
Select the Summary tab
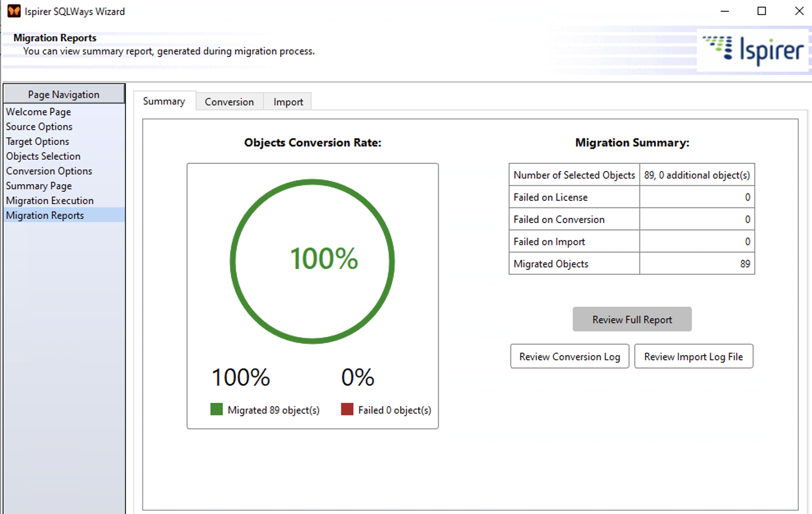point(164,101)
